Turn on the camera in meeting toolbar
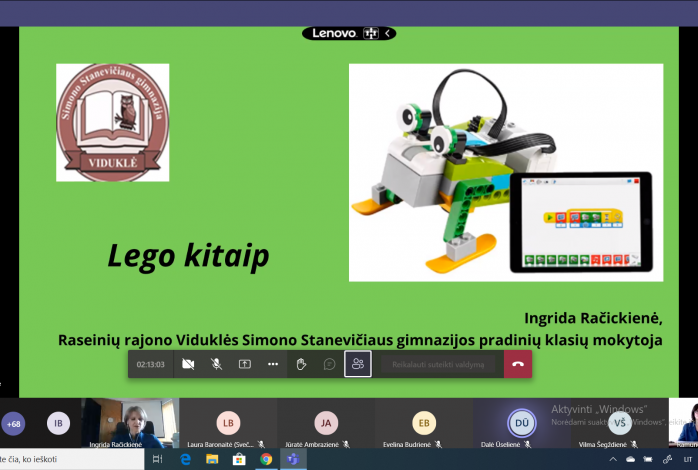 tap(187, 364)
